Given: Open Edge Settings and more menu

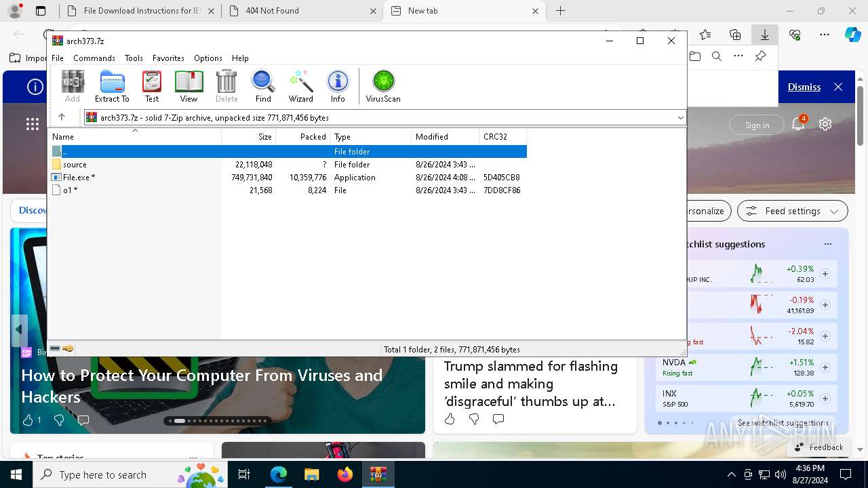Looking at the screenshot, I should [x=825, y=35].
